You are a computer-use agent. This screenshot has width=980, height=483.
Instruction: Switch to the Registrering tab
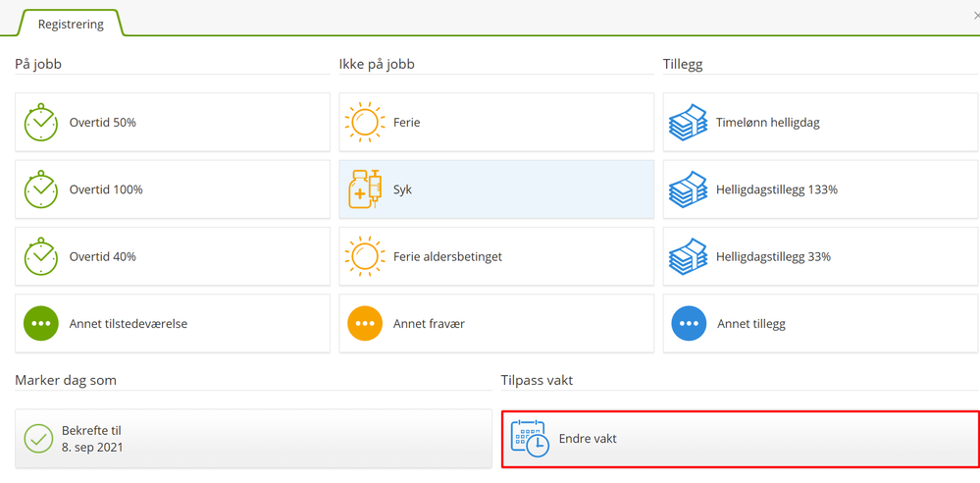tap(71, 24)
